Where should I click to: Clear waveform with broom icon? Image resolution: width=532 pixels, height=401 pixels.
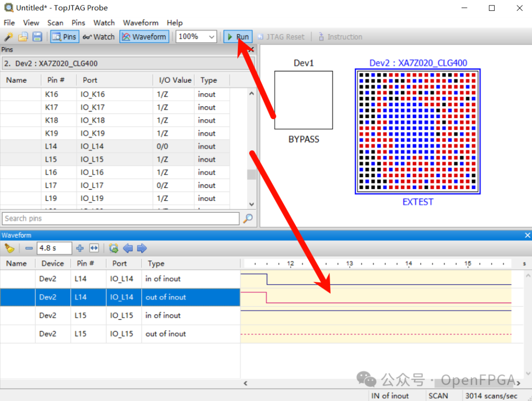(x=9, y=248)
